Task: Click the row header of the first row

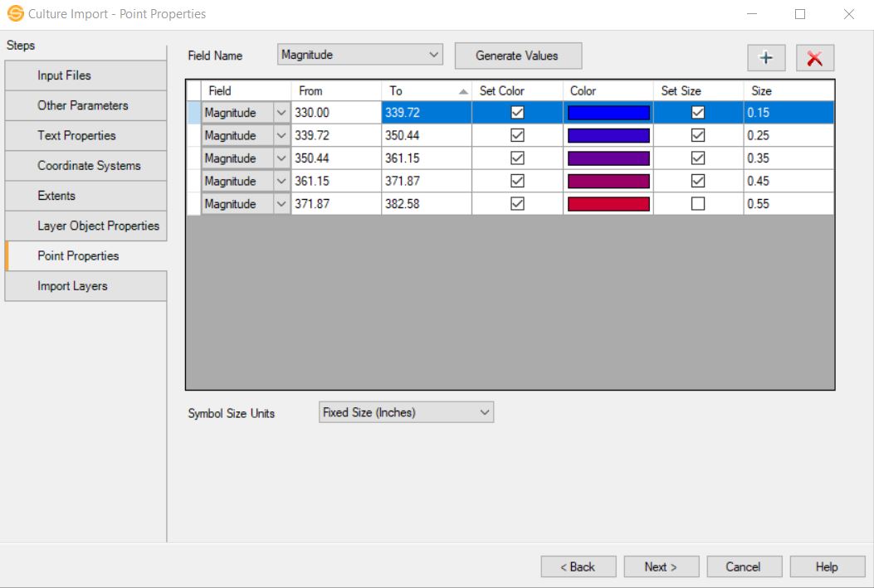Action: pos(193,113)
